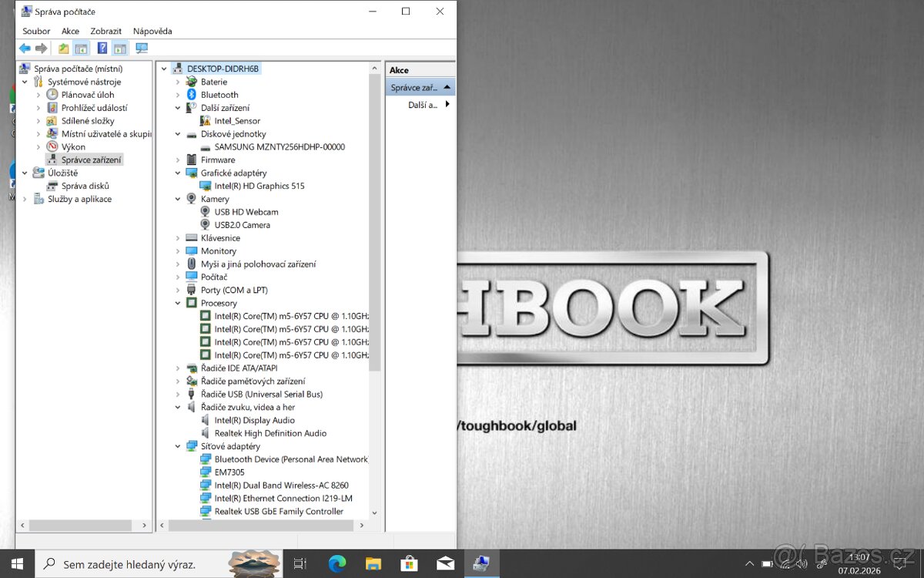Screen dimensions: 924x578
Task: Click the Back navigation arrow in the toolbar
Action: click(24, 48)
